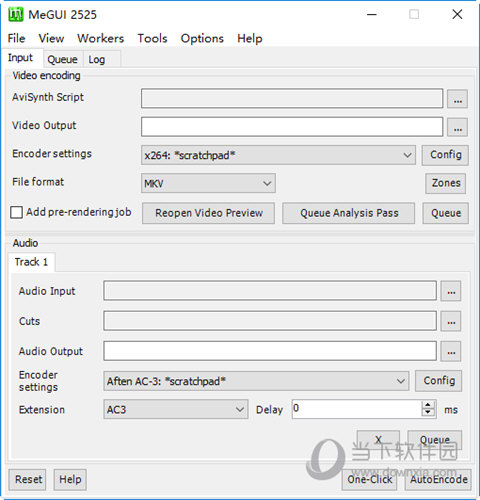
Task: Open the Options menu
Action: tap(202, 38)
